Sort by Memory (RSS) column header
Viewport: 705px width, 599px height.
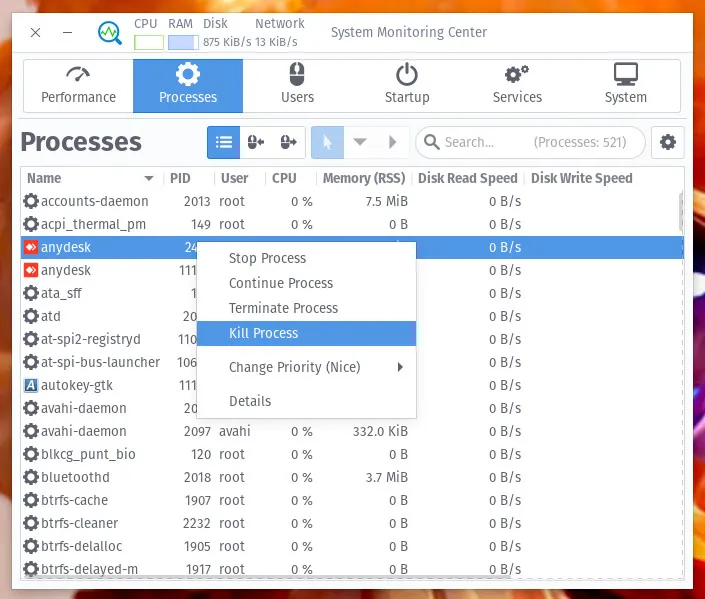click(x=364, y=178)
